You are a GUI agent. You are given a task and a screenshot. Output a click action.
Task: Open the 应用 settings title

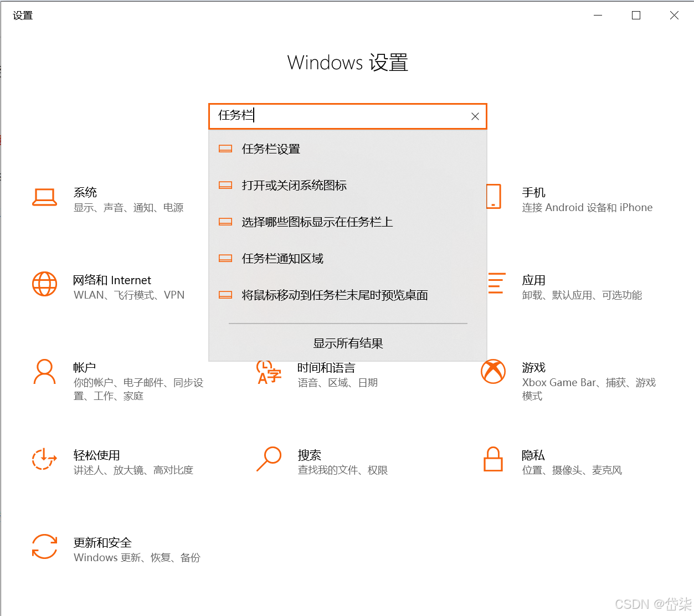point(534,280)
